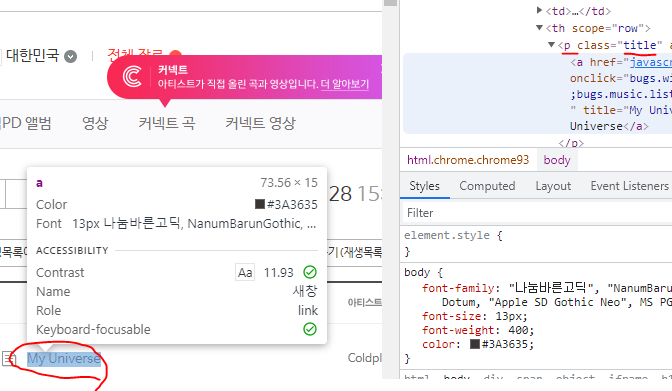The height and width of the screenshot is (391, 672).
Task: Open the Layout tab
Action: coord(553,186)
